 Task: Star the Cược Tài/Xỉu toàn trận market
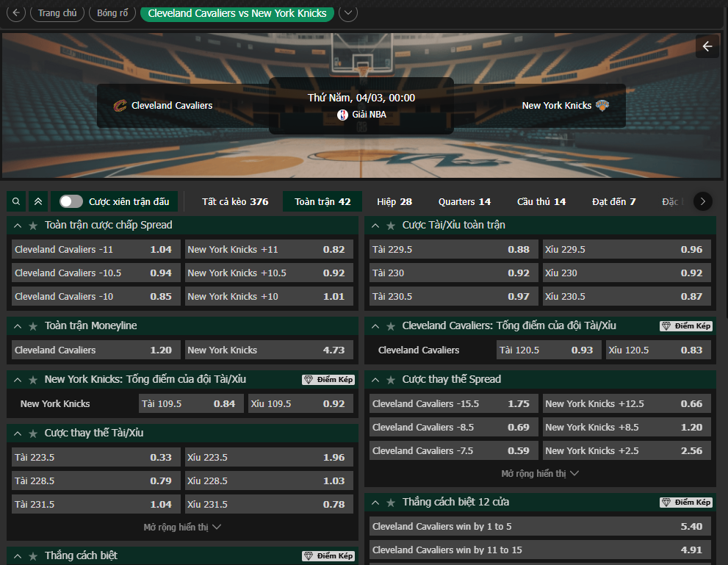391,226
